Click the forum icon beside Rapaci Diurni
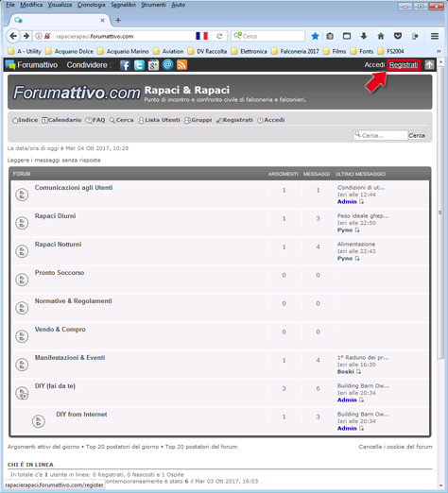448x493 pixels. (22, 223)
